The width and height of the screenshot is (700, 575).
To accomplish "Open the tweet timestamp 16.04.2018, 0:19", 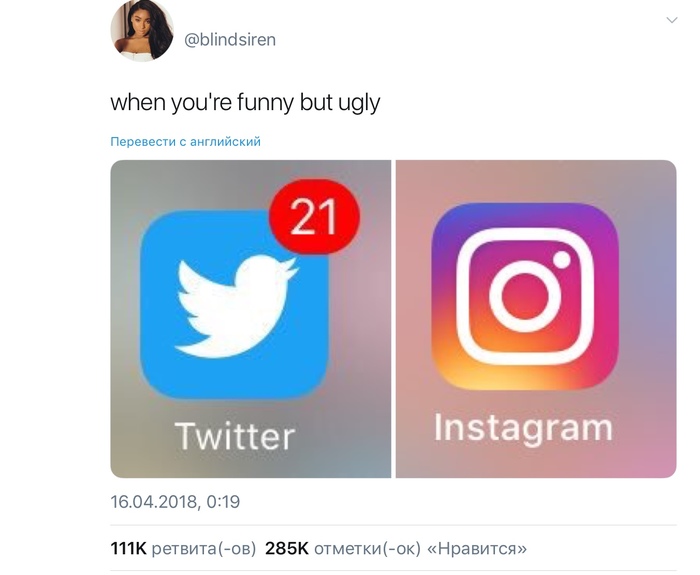I will pyautogui.click(x=175, y=502).
